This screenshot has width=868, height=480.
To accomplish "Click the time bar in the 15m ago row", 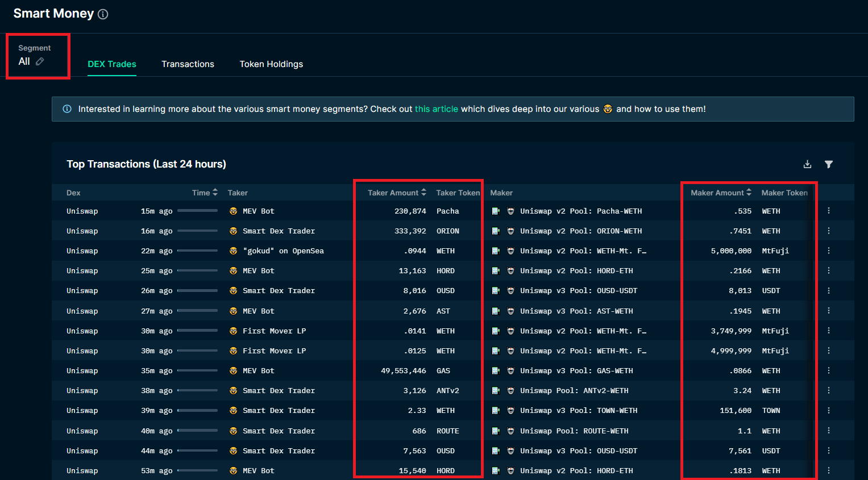I will tap(197, 211).
